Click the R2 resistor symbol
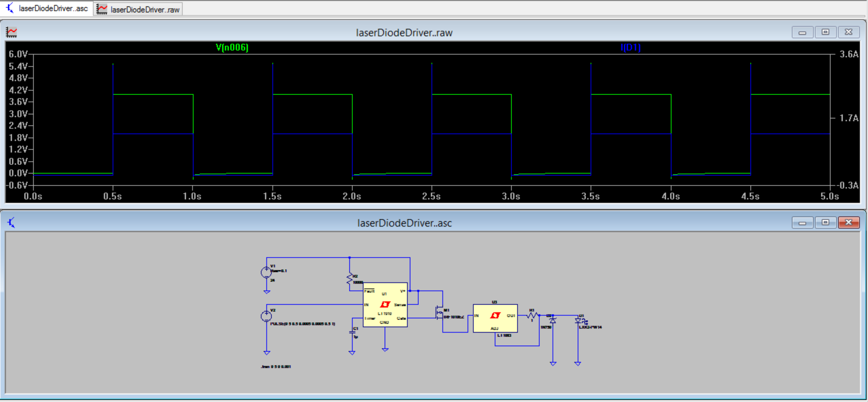Image resolution: width=868 pixels, height=402 pixels. (349, 279)
